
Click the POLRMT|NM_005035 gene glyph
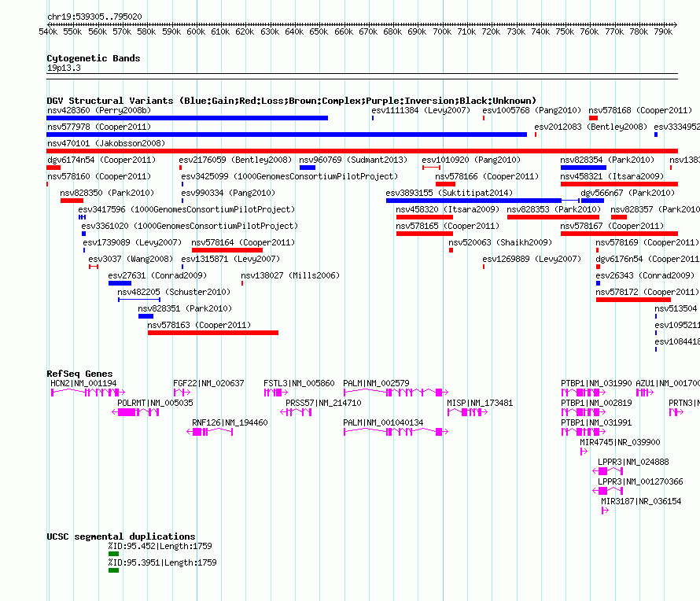(135, 412)
